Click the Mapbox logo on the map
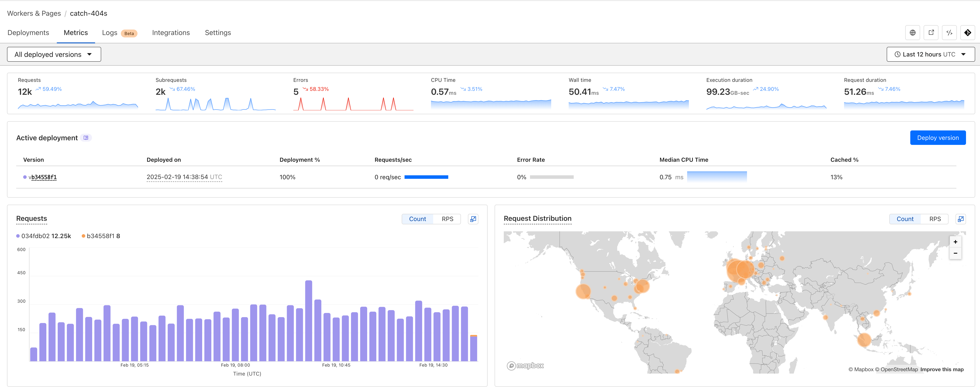 coord(525,365)
